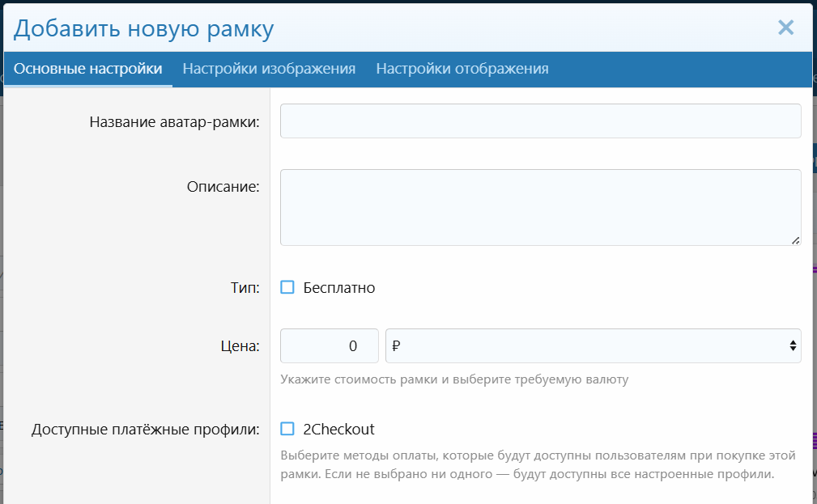The image size is (817, 504).
Task: Click the resize grip of the 'Описание' textarea
Action: (x=795, y=240)
